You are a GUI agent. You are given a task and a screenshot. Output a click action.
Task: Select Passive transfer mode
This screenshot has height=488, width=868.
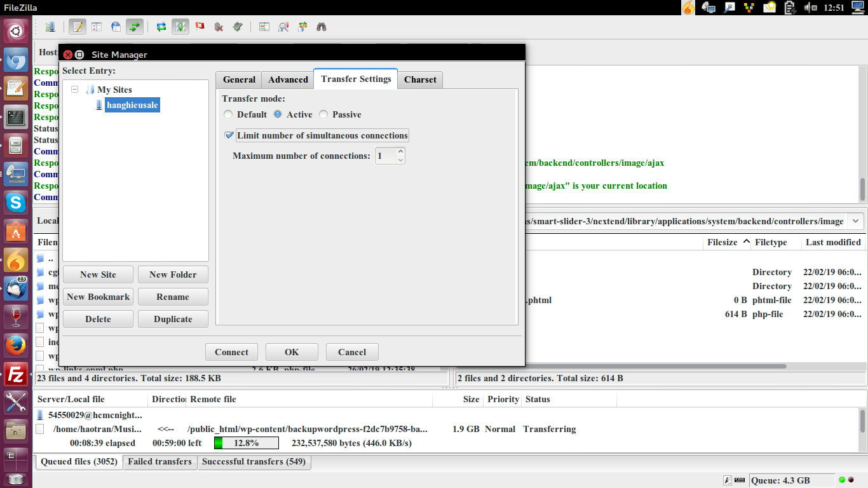click(340, 114)
